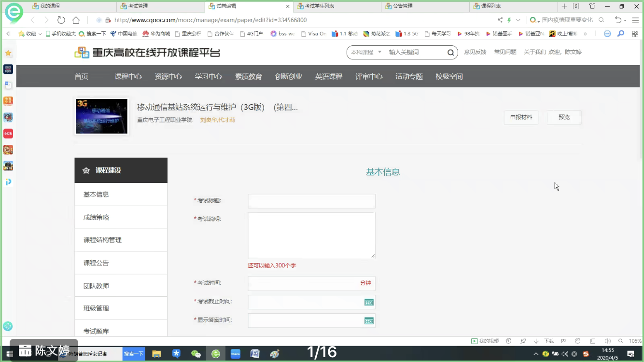This screenshot has height=362, width=644.
Task: Mute the page with the speaker toggle
Action: [608, 341]
